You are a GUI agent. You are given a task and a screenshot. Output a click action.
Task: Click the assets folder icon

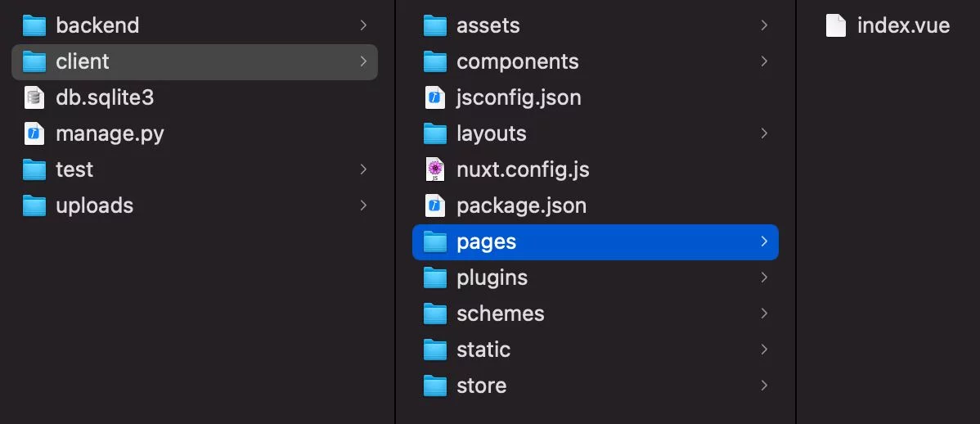pos(435,25)
